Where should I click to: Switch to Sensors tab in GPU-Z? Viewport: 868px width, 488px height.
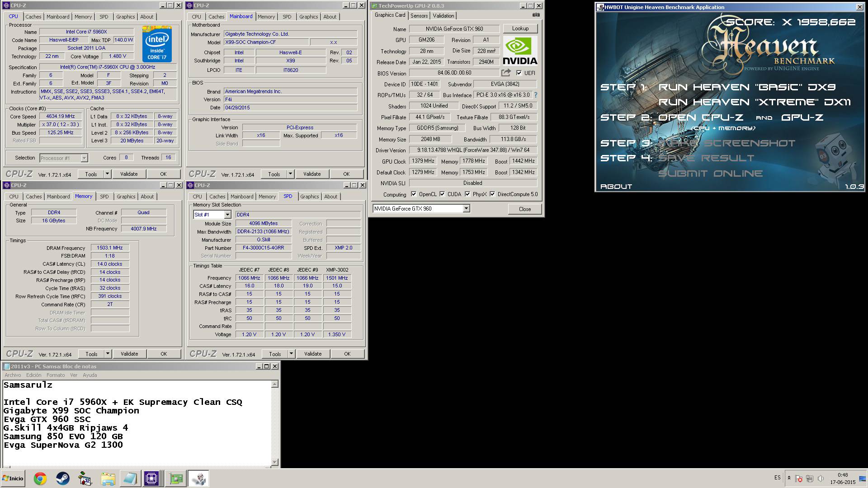[x=419, y=15]
